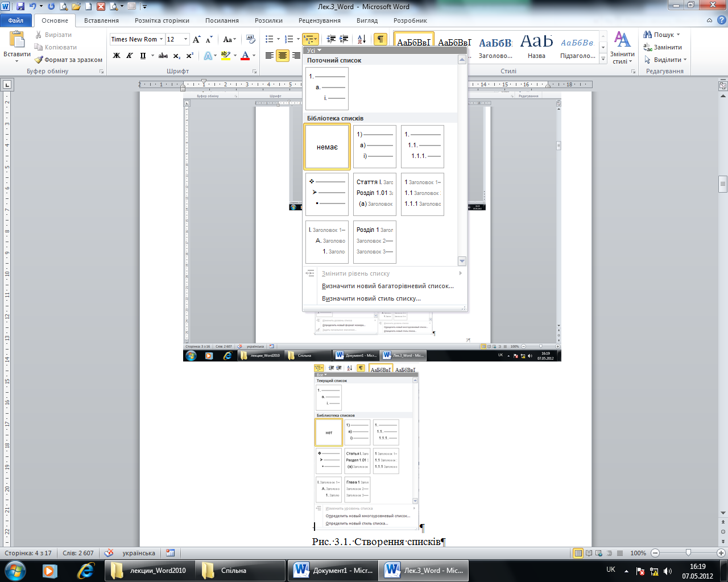
Task: Click the yellow text highlight color swatch
Action: click(x=225, y=56)
